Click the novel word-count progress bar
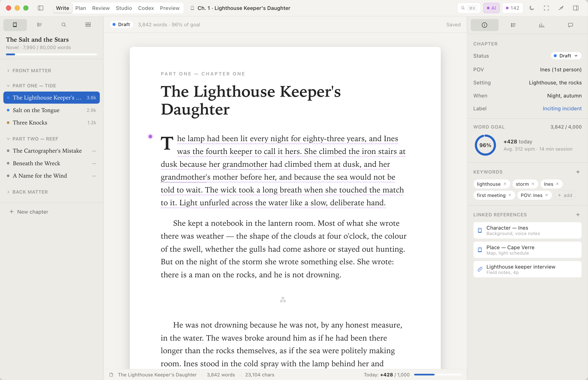The image size is (588, 380). click(52, 54)
